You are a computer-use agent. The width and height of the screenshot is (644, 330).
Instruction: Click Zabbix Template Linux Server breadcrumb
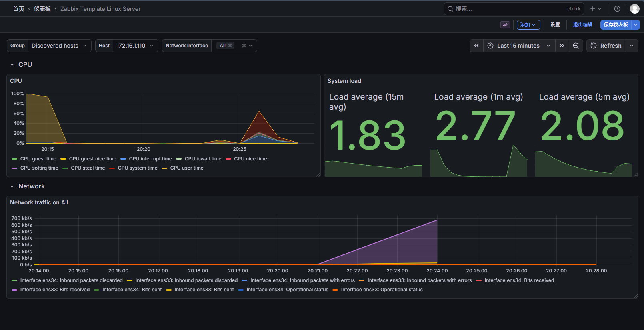100,9
